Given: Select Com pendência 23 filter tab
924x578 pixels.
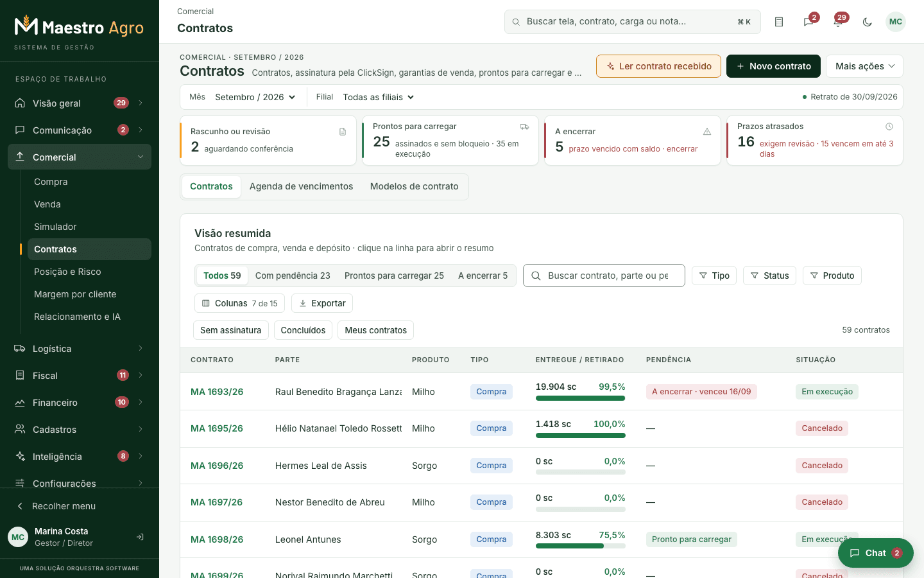Looking at the screenshot, I should click(x=293, y=276).
